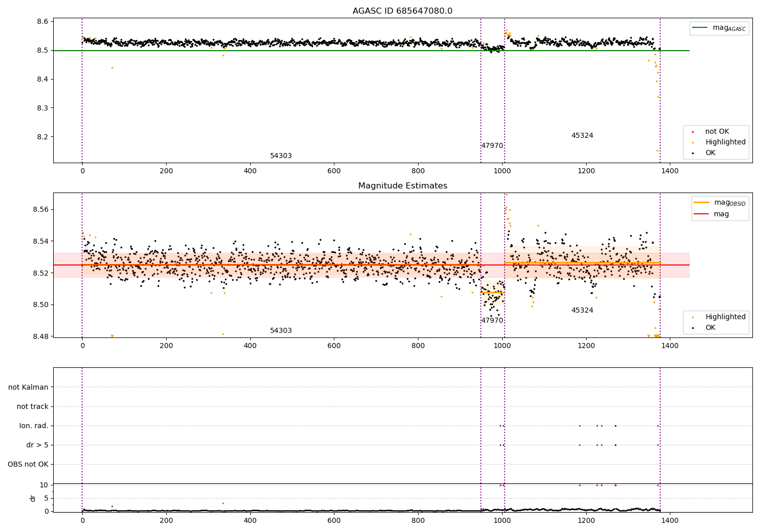Click the '8.56' y-axis tick label
The height and width of the screenshot is (532, 760).
pos(41,210)
